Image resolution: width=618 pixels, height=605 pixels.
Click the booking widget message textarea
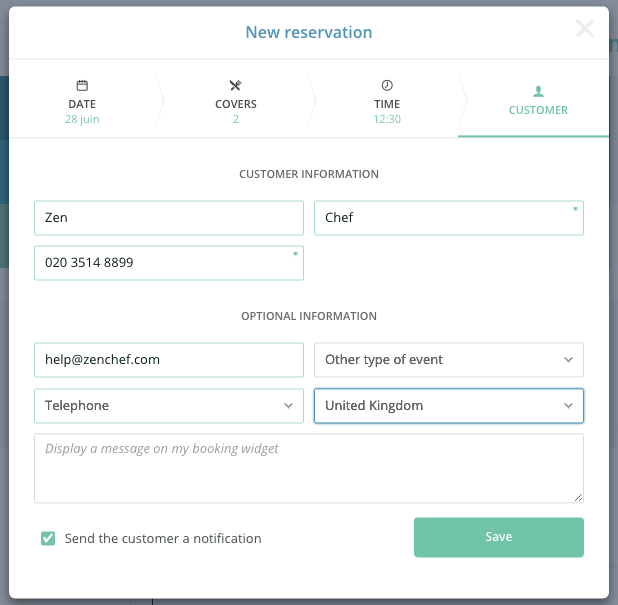pos(309,468)
